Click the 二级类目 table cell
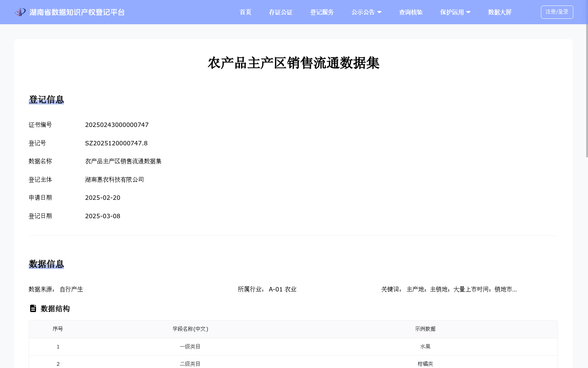The width and height of the screenshot is (588, 368). tap(190, 364)
